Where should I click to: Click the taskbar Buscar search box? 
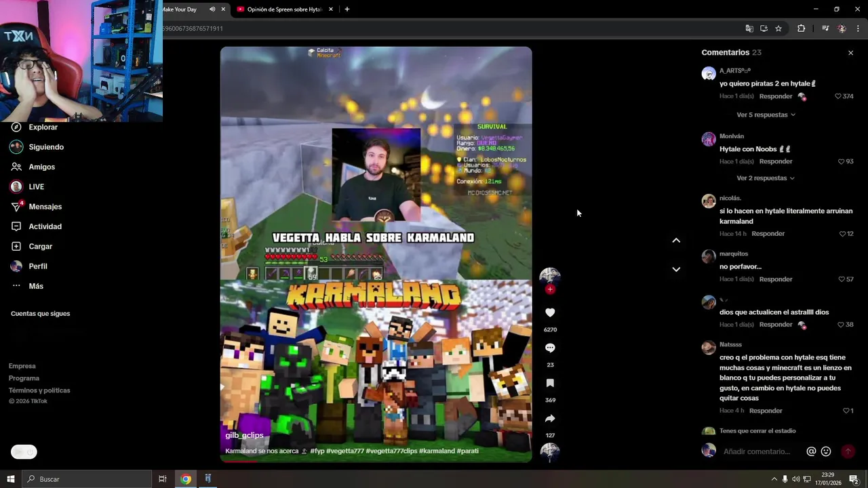click(86, 479)
